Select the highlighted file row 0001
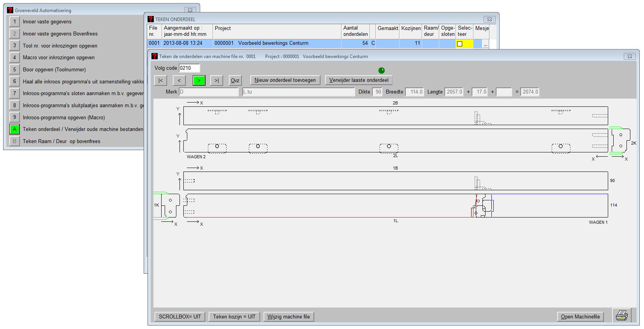The image size is (644, 329). point(273,43)
